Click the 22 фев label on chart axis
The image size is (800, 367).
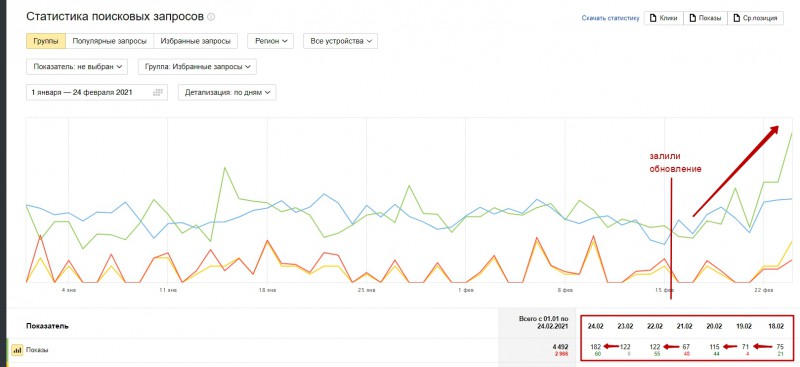[x=763, y=290]
